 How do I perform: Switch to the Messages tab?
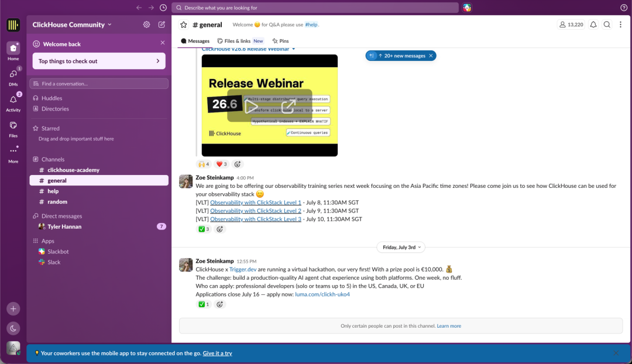(x=195, y=41)
